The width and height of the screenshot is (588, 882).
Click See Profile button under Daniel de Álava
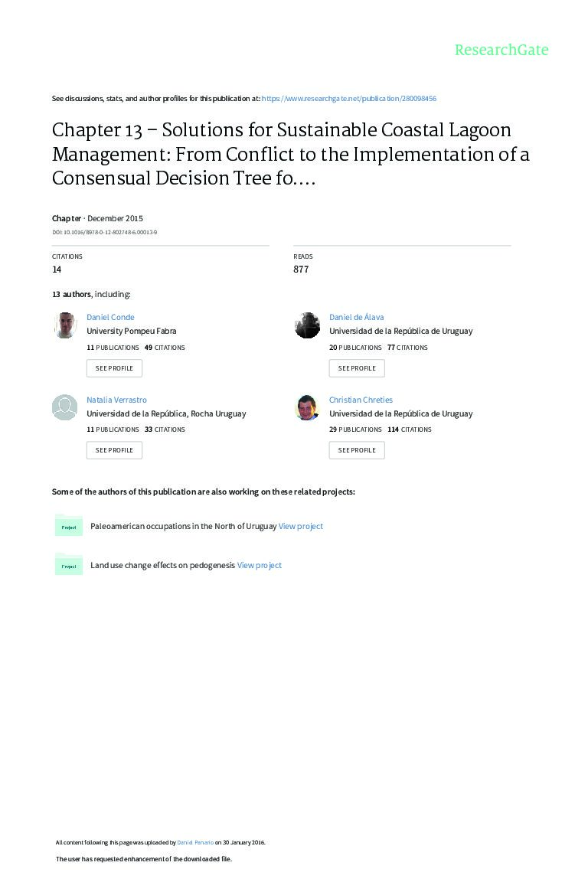357,368
